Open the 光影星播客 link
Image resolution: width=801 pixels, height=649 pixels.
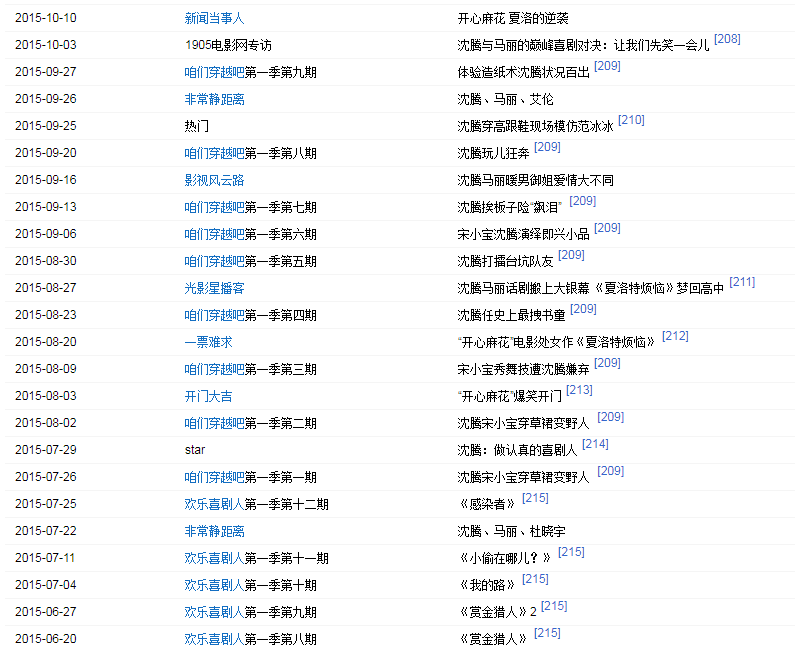(x=214, y=288)
